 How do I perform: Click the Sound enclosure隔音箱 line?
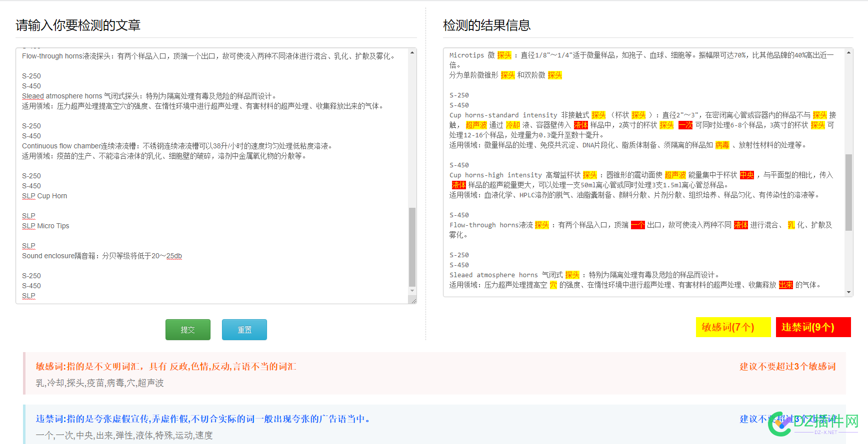(x=102, y=256)
